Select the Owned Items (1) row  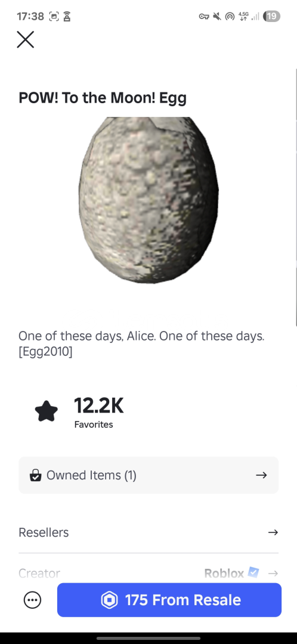[x=148, y=475]
